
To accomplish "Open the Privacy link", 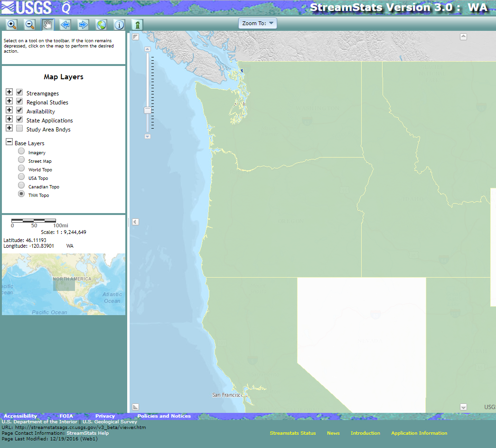I will tap(105, 416).
